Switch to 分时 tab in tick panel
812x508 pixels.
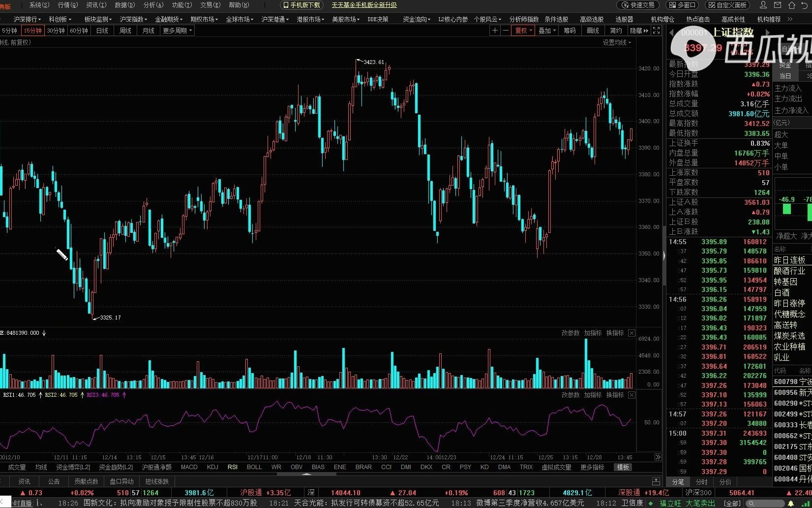tap(702, 482)
